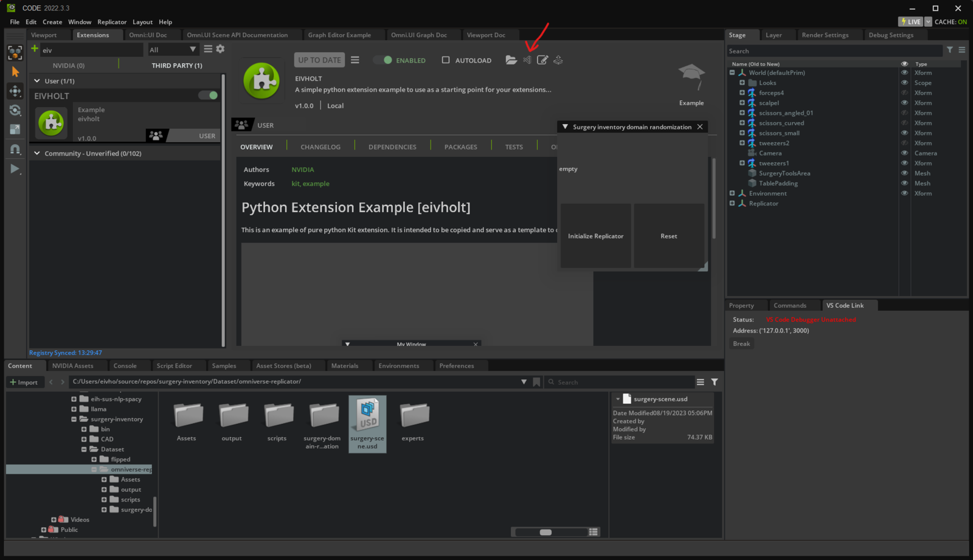Click the filter icon in Stage panel
Viewport: 973px width, 560px height.
click(950, 50)
